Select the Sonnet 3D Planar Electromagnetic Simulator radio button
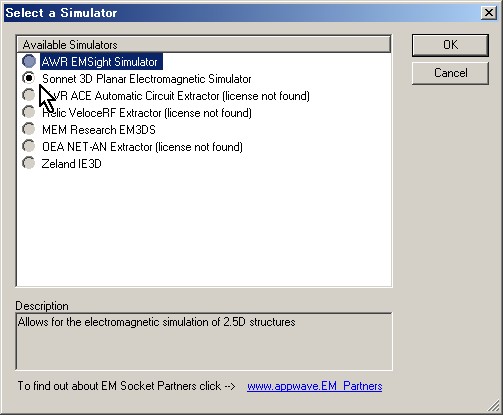Screen dimensions: 503x415 click(x=29, y=78)
